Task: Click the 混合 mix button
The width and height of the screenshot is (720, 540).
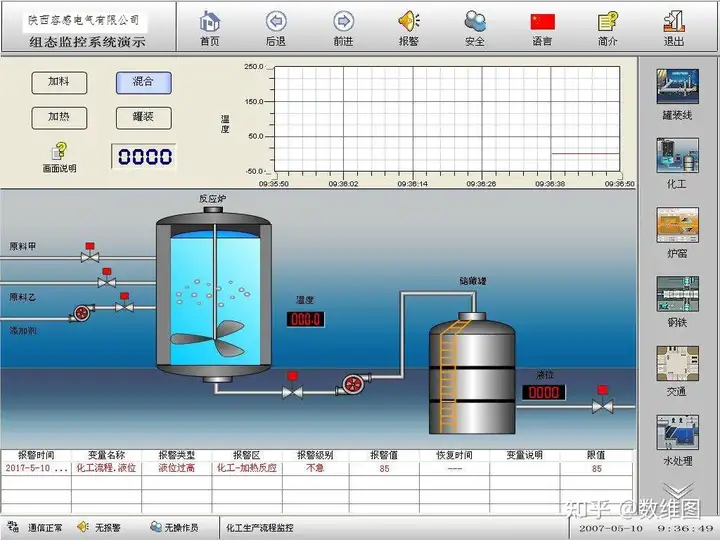Action: tap(144, 83)
